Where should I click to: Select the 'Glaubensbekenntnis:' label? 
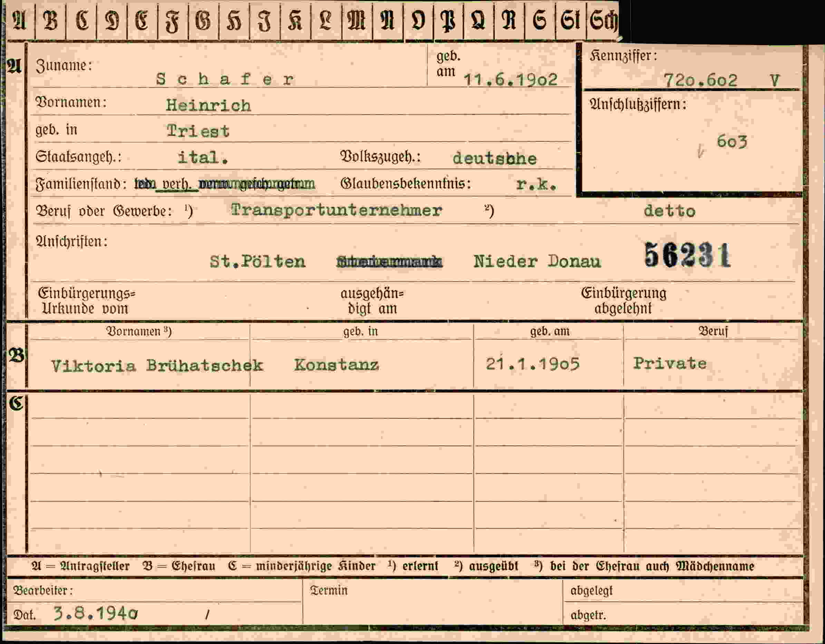pos(406,184)
